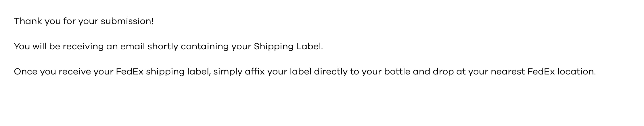Viewport: 644px width, 126px height.
Task: Click the word 'receiving' in second line
Action: pyautogui.click(x=83, y=47)
